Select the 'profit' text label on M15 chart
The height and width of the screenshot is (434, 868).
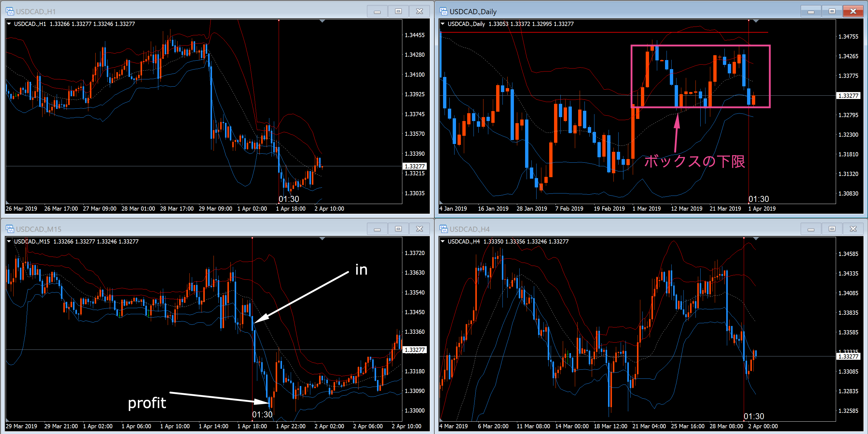[x=147, y=403]
